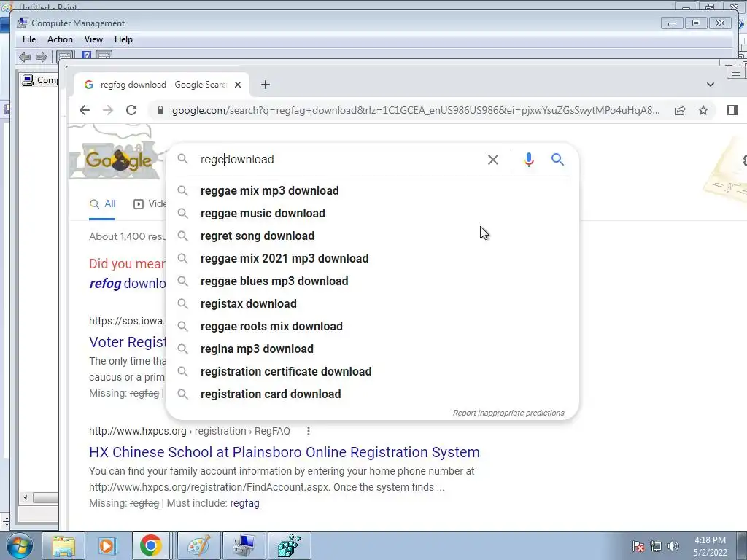Open View menu in Computer Management
The height and width of the screenshot is (560, 747).
coord(93,39)
